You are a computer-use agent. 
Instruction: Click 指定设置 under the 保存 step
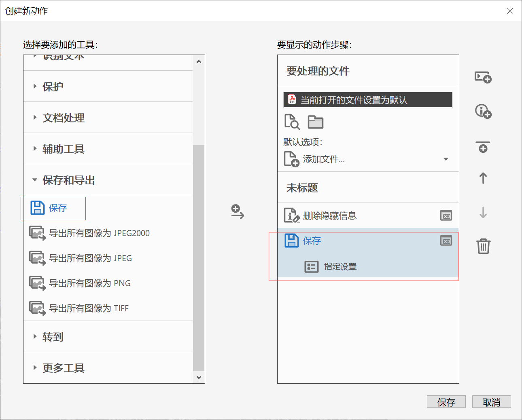click(341, 266)
